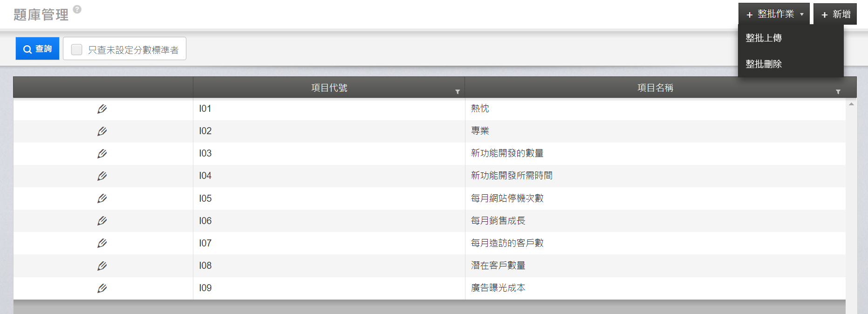This screenshot has height=314, width=868.
Task: Click the help question mark icon
Action: pos(77,9)
